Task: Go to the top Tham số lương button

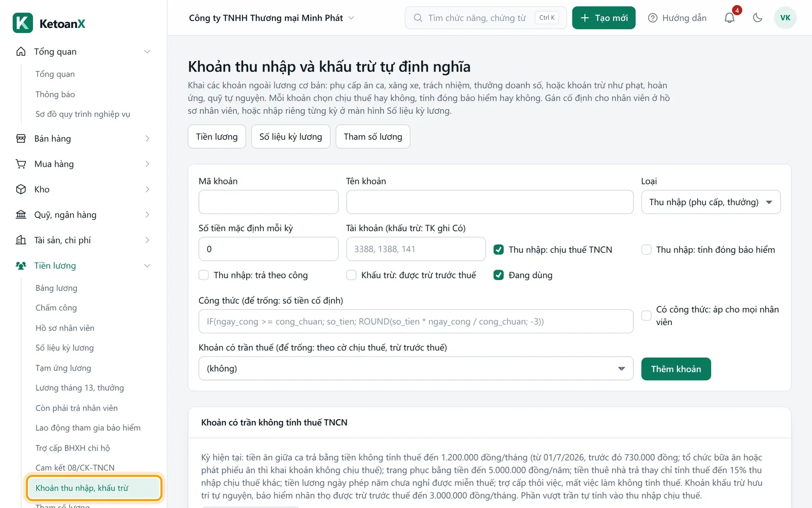Action: tap(373, 137)
